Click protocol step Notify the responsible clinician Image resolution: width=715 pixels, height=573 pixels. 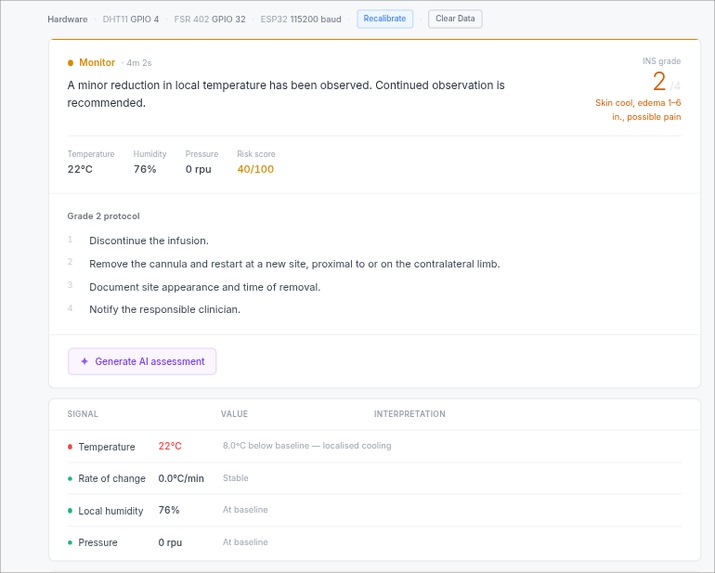pyautogui.click(x=164, y=309)
